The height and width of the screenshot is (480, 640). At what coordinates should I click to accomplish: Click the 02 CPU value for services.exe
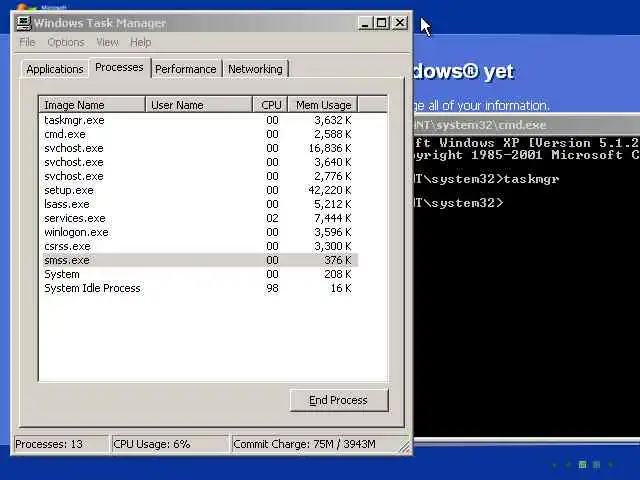(x=272, y=218)
